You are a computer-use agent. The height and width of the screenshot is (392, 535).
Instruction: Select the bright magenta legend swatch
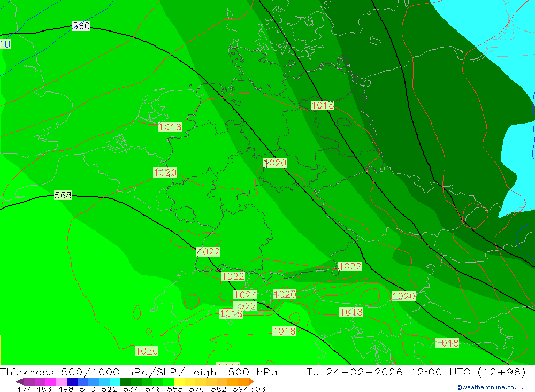click(50, 381)
